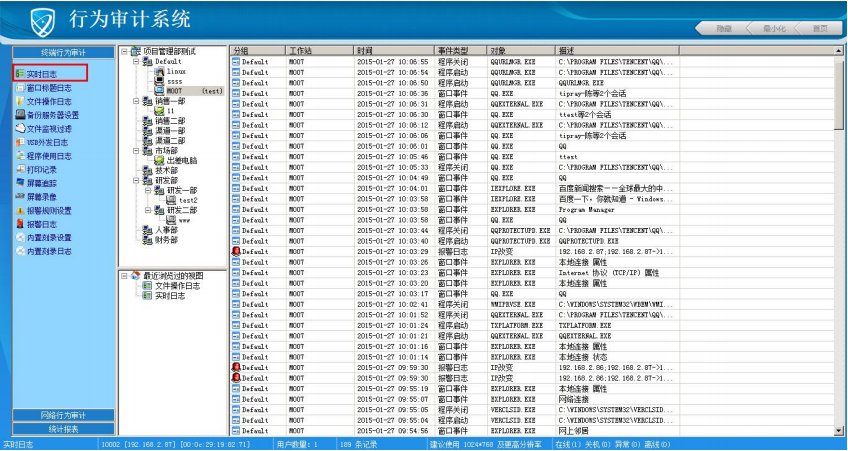The width and height of the screenshot is (848, 451).
Task: Collapse the 研发二部 subgroup node
Action: pos(148,210)
